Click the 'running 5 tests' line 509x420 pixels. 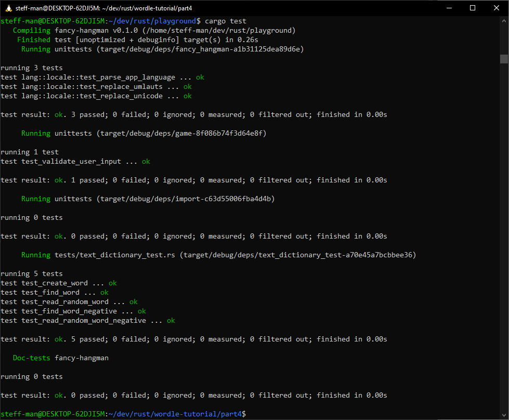click(x=32, y=274)
